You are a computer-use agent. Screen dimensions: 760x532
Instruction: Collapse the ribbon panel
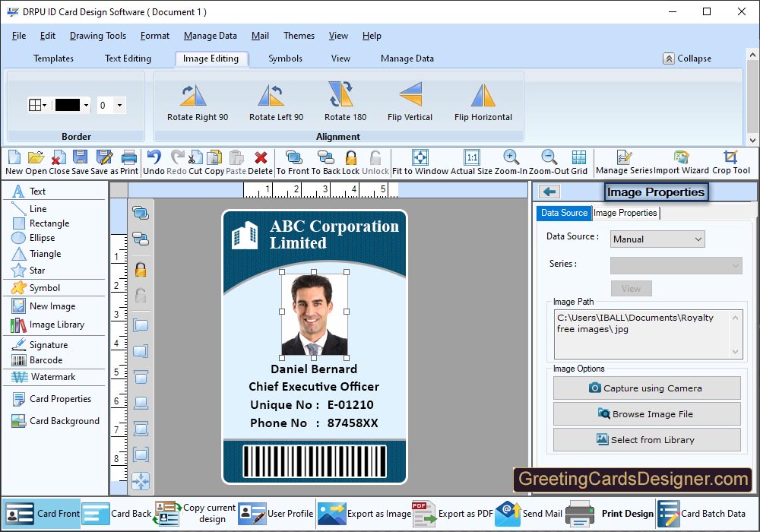tap(687, 59)
